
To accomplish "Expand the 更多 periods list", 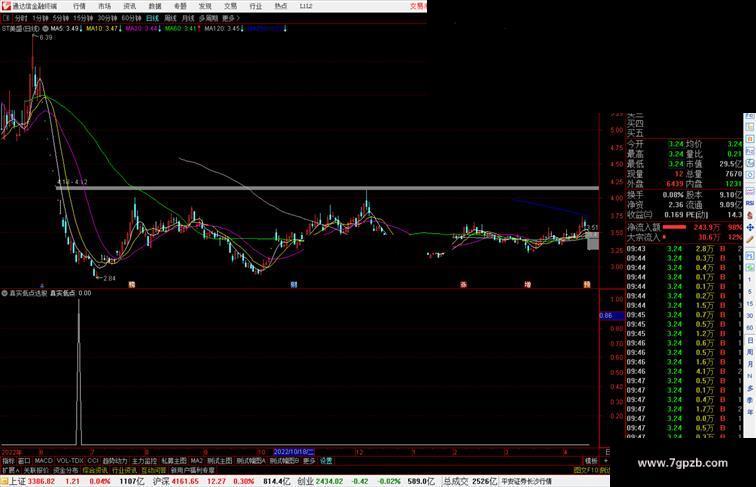I will (x=231, y=18).
